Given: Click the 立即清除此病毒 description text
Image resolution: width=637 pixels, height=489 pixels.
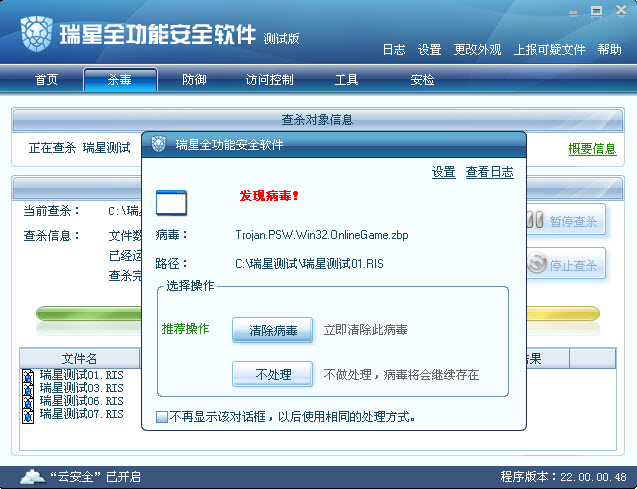Looking at the screenshot, I should (365, 330).
